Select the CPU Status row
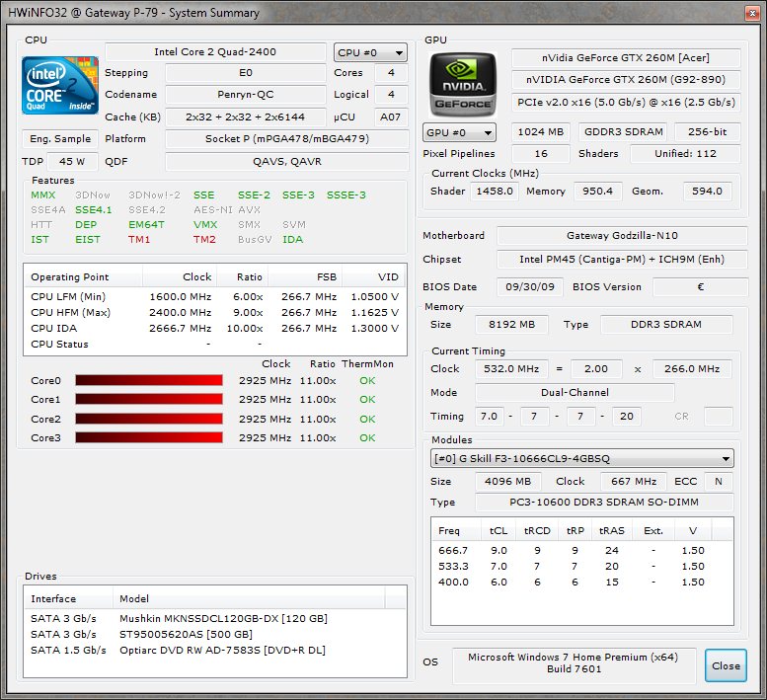This screenshot has width=767, height=700. 215,344
